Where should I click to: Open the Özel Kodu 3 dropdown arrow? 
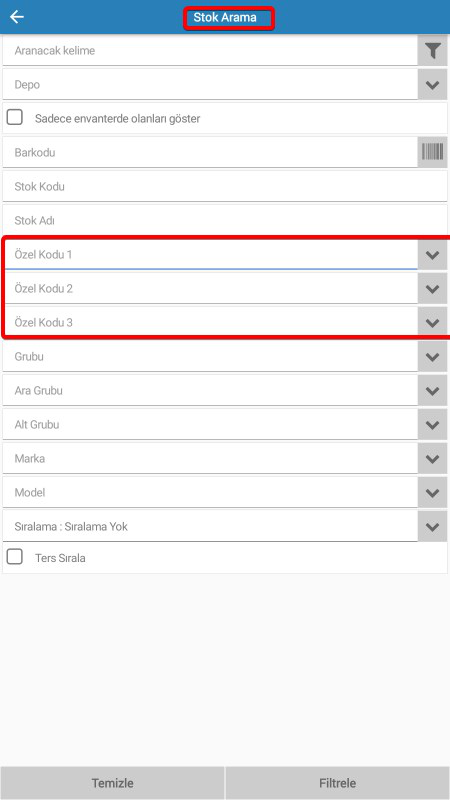[433, 322]
